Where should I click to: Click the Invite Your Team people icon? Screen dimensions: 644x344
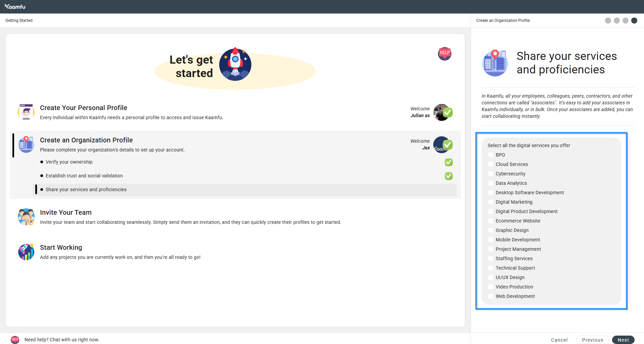(x=26, y=217)
